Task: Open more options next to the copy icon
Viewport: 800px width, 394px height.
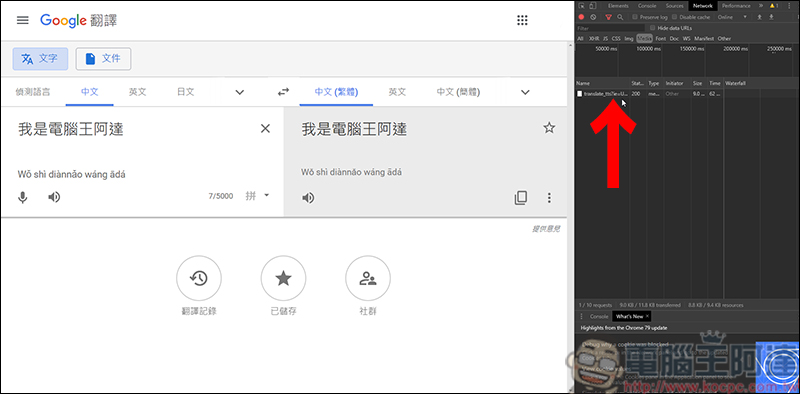Action: coord(549,198)
